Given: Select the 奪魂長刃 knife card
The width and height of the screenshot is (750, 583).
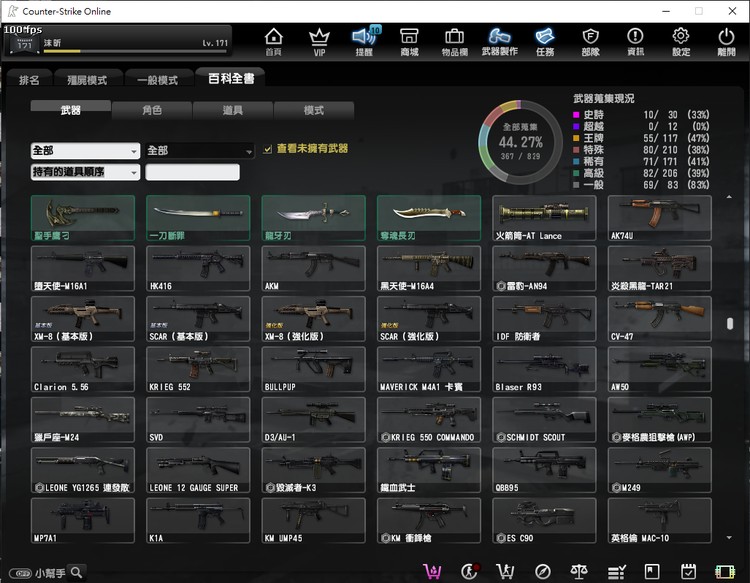Looking at the screenshot, I should point(429,218).
